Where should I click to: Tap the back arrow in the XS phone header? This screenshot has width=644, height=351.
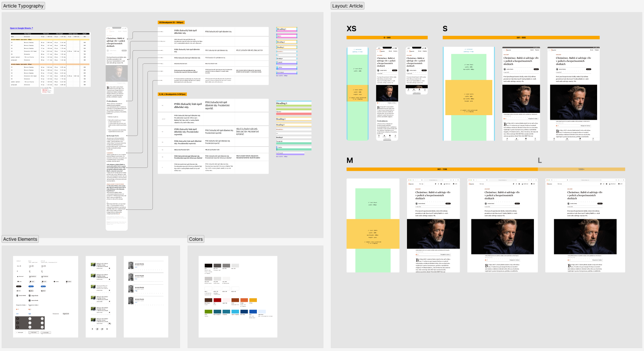click(x=377, y=51)
